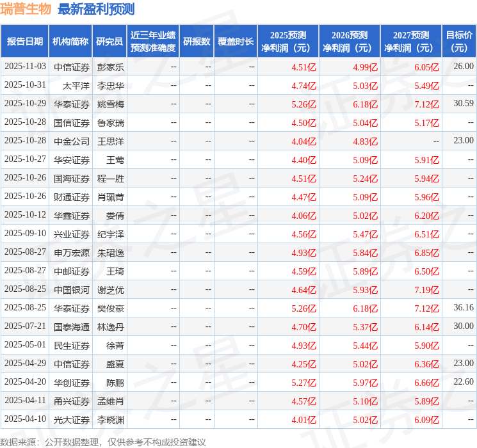Open the 瑞普生物 title link
The width and height of the screenshot is (477, 448).
(x=26, y=9)
